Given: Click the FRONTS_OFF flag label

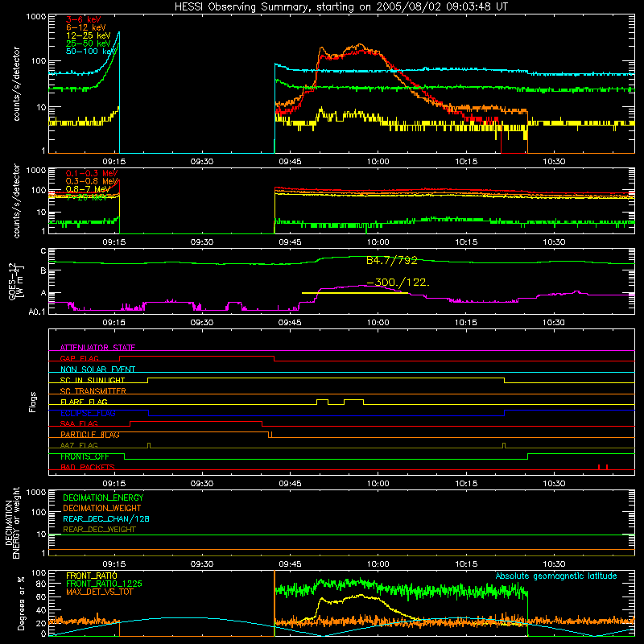Looking at the screenshot, I should (85, 456).
